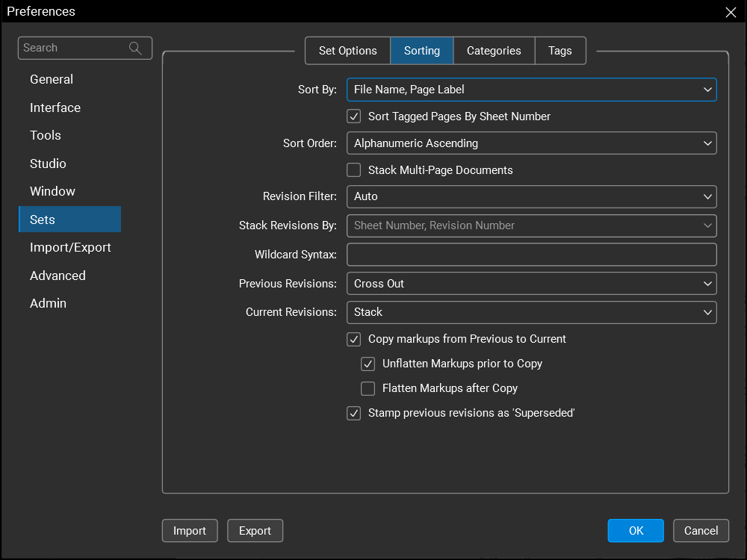The height and width of the screenshot is (560, 747).
Task: Click into the Wildcard Syntax field
Action: (x=531, y=255)
